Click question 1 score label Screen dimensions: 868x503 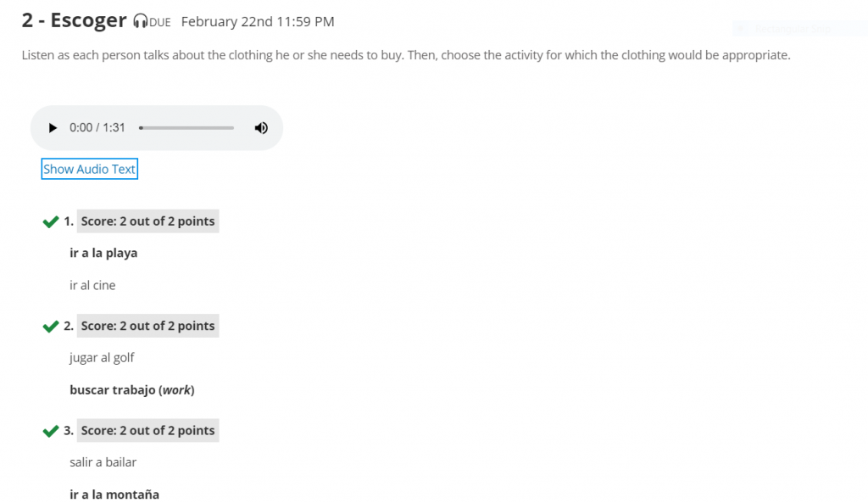pyautogui.click(x=147, y=221)
